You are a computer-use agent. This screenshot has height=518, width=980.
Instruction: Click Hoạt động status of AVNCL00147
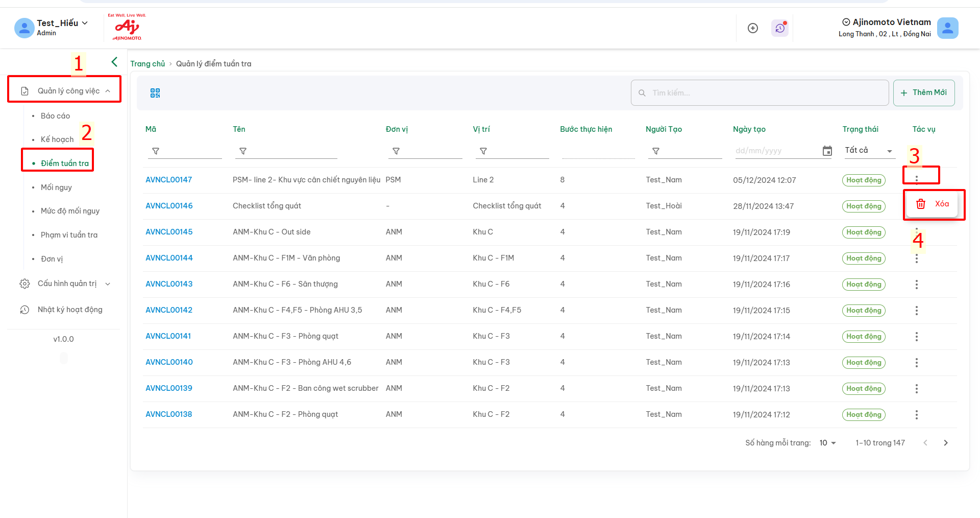point(864,180)
